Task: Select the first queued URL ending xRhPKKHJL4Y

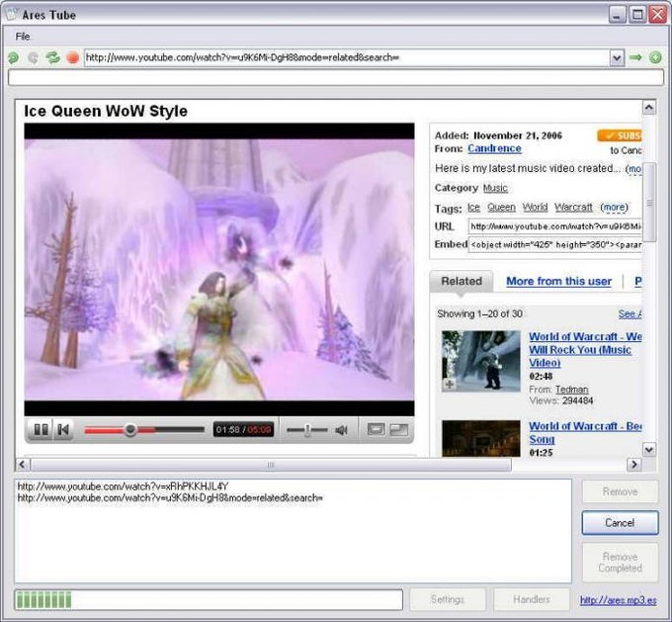Action: point(123,487)
